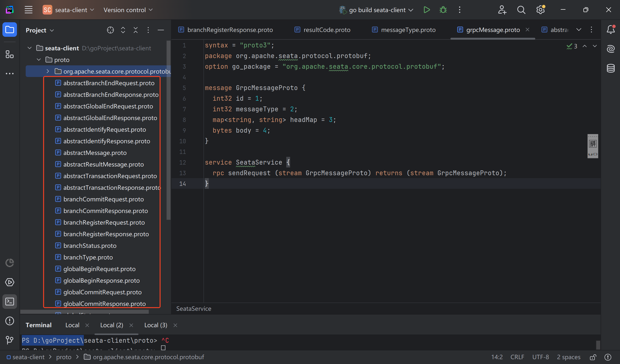Open the Git version control sidebar icon
Image resolution: width=620 pixels, height=364 pixels.
pyautogui.click(x=10, y=340)
